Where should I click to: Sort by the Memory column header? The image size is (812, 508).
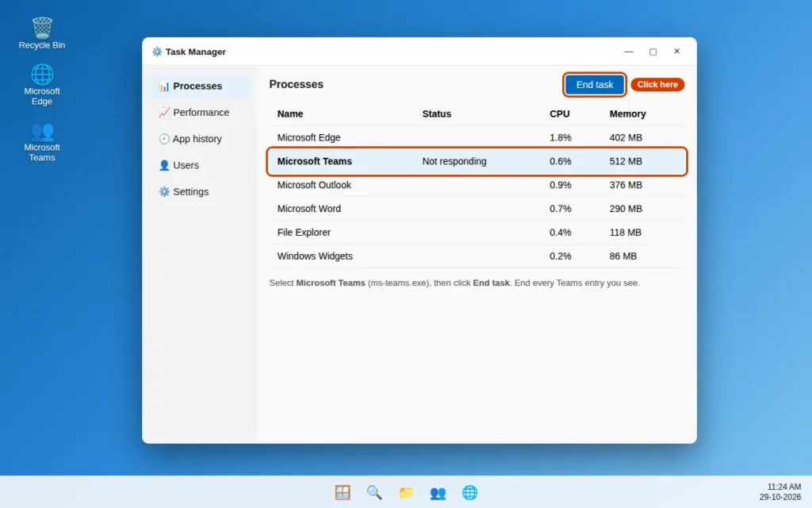coord(627,114)
